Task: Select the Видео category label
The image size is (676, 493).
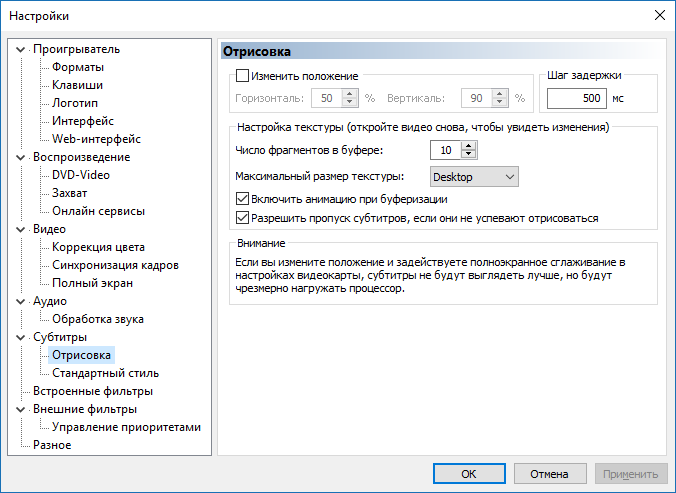Action: (x=50, y=229)
